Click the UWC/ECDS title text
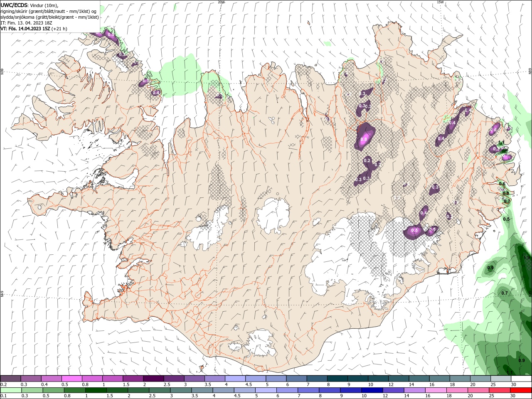This screenshot has width=532, height=399. [15, 5]
